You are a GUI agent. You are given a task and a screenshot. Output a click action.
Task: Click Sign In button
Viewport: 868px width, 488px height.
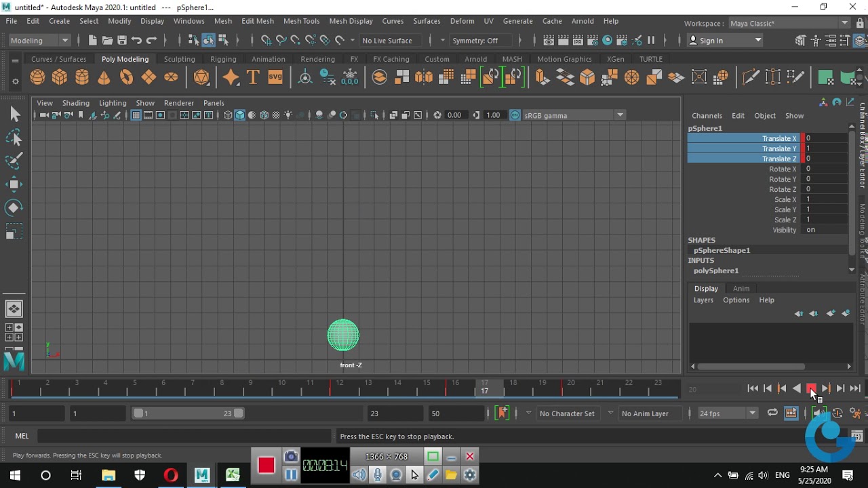[x=725, y=41]
